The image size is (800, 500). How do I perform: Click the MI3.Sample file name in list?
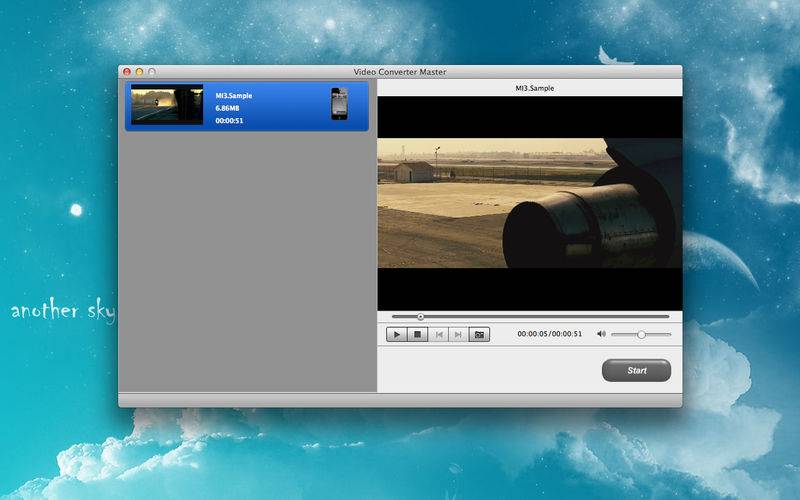click(234, 95)
